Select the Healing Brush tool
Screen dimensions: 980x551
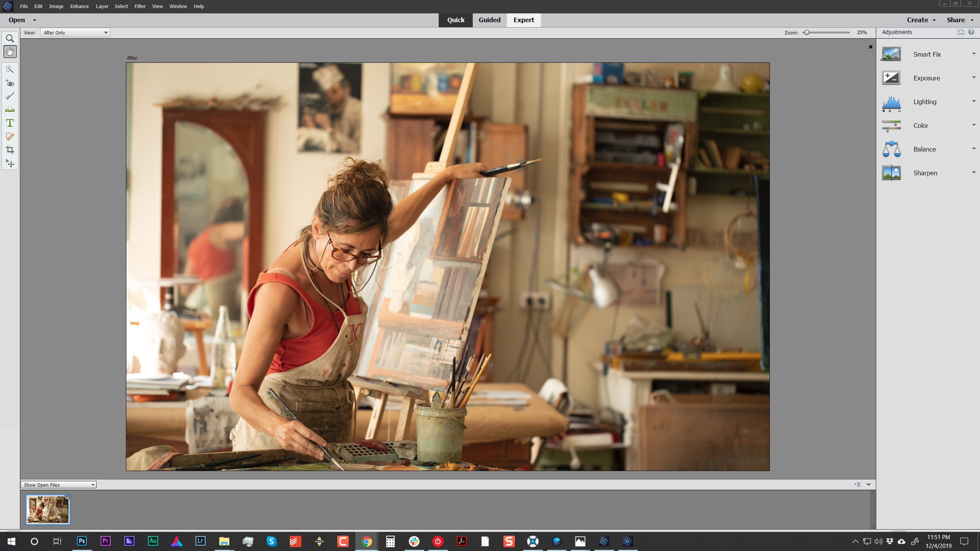pos(10,137)
